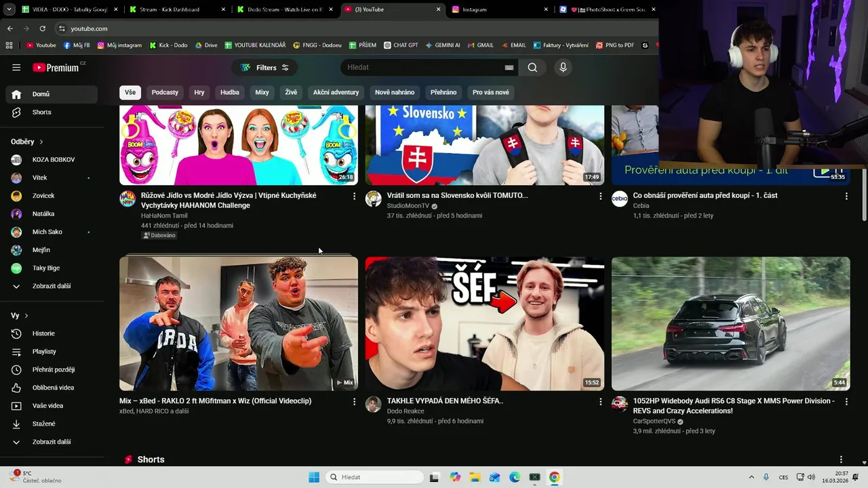
Task: Click the search magnifier button
Action: tap(532, 67)
